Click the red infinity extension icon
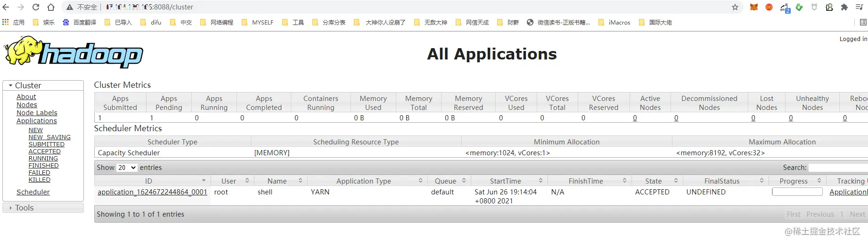Image resolution: width=868 pixels, height=244 pixels. [x=769, y=7]
